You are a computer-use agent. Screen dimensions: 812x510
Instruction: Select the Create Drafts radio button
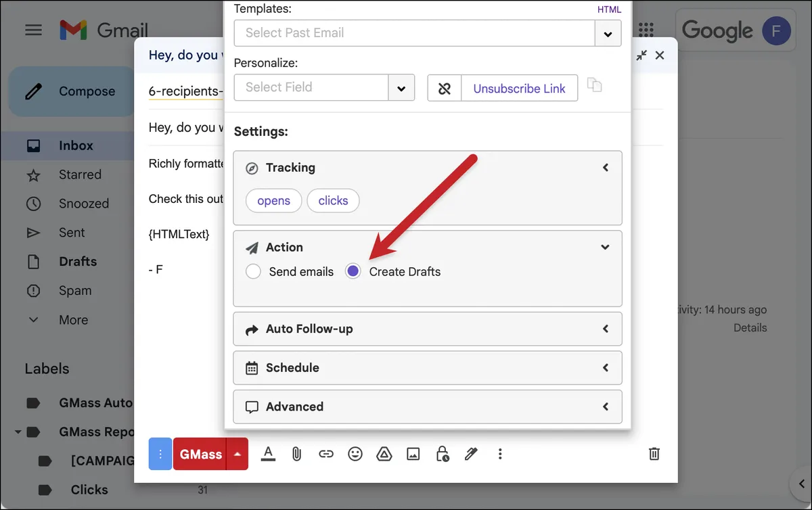[353, 272]
